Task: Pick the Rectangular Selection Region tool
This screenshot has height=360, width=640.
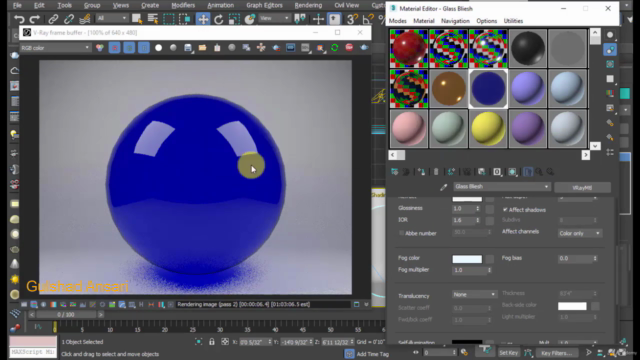Action: coord(168,19)
